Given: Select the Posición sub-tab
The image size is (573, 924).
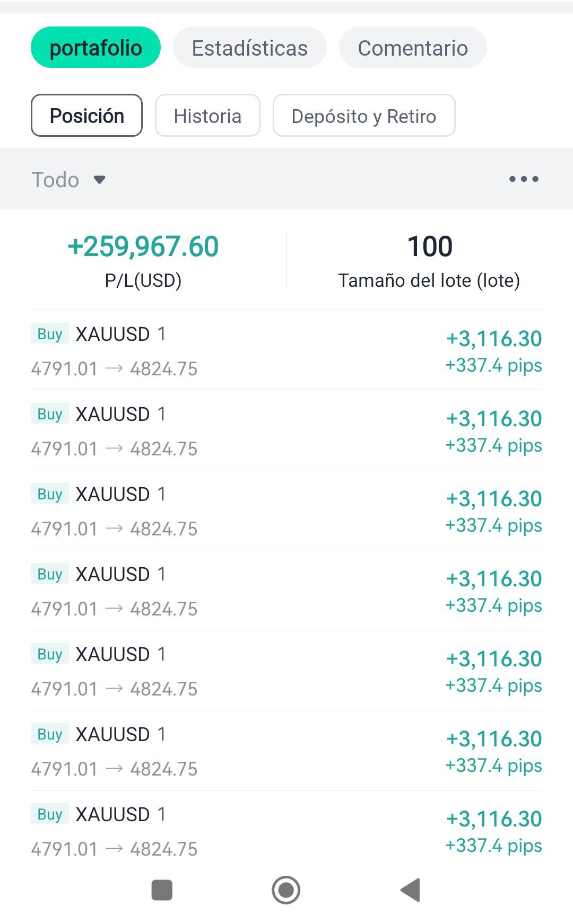Looking at the screenshot, I should click(86, 116).
